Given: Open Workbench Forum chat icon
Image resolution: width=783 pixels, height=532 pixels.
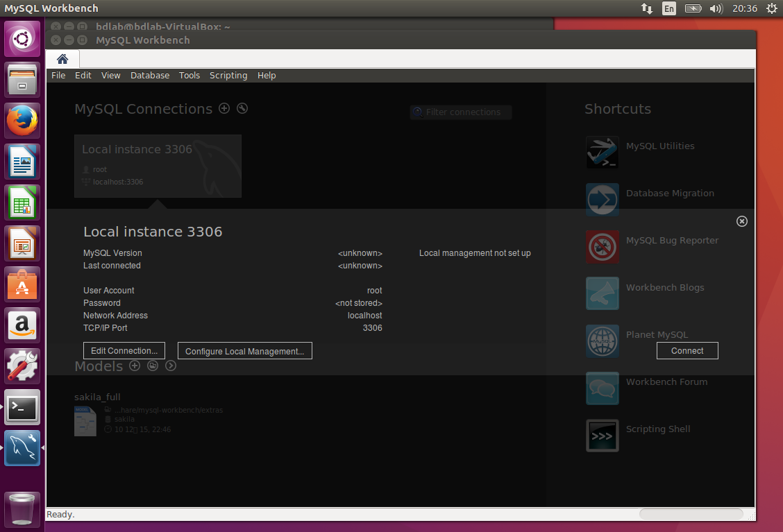Looking at the screenshot, I should (603, 388).
